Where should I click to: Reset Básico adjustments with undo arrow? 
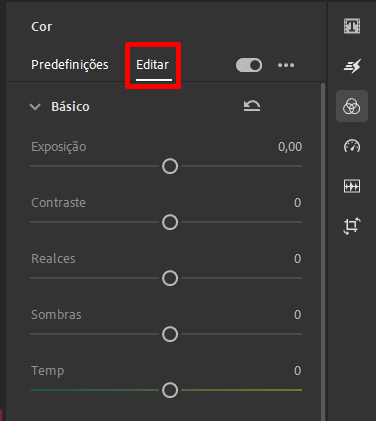pyautogui.click(x=252, y=106)
